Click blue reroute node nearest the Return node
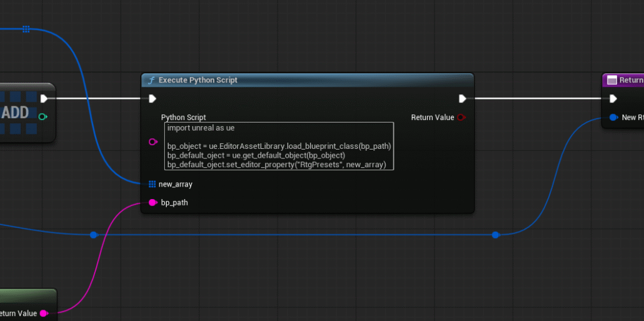Viewport: 644px width, 321px height. click(x=496, y=235)
